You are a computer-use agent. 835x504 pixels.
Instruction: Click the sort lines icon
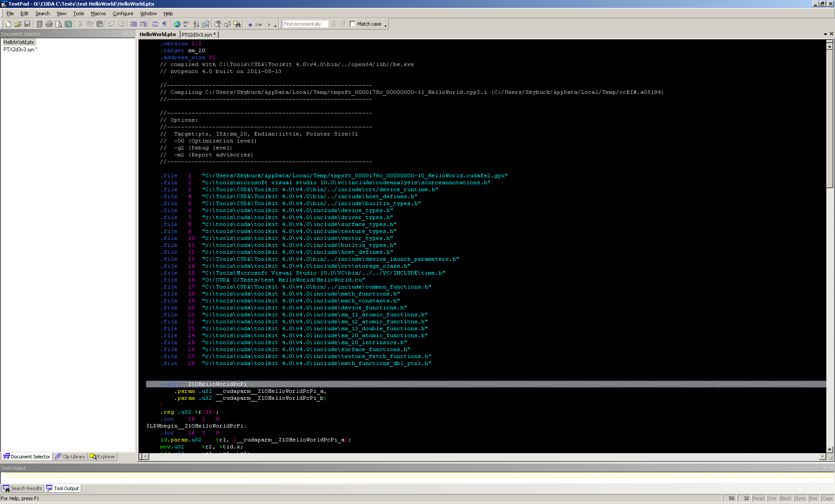coord(196,24)
